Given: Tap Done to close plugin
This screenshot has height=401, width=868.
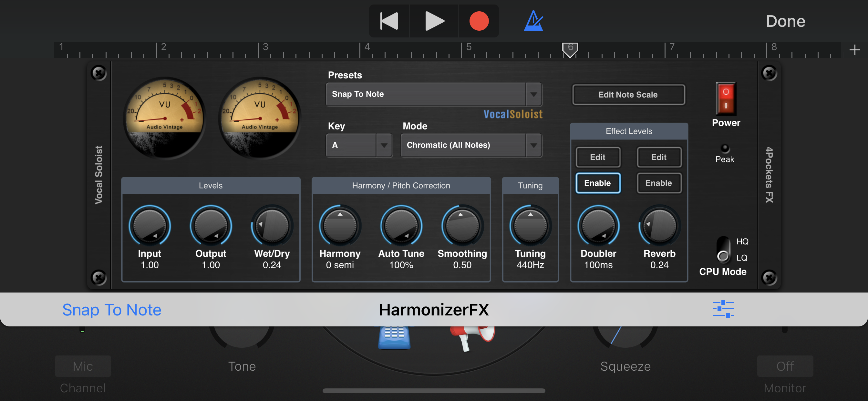Looking at the screenshot, I should point(785,21).
